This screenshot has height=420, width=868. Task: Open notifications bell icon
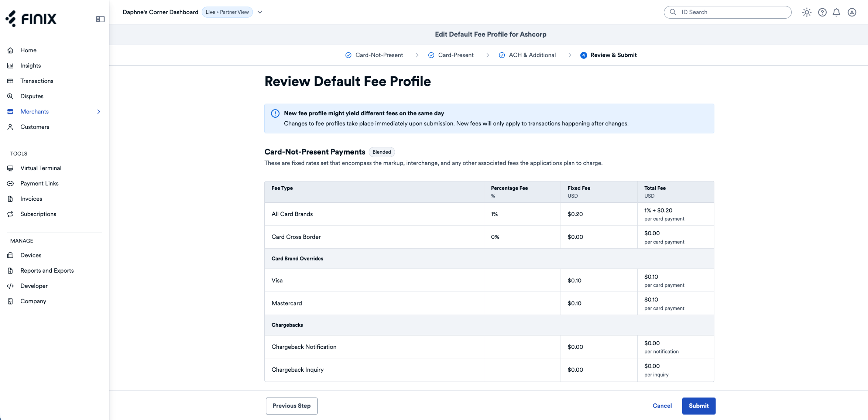(836, 12)
